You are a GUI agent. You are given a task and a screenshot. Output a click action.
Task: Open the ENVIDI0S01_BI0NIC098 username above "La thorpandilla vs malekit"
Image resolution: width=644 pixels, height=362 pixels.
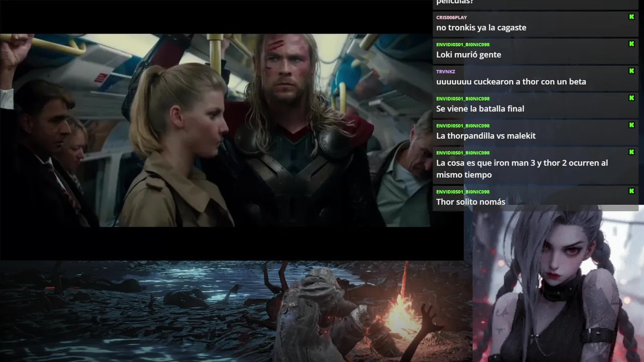click(463, 126)
